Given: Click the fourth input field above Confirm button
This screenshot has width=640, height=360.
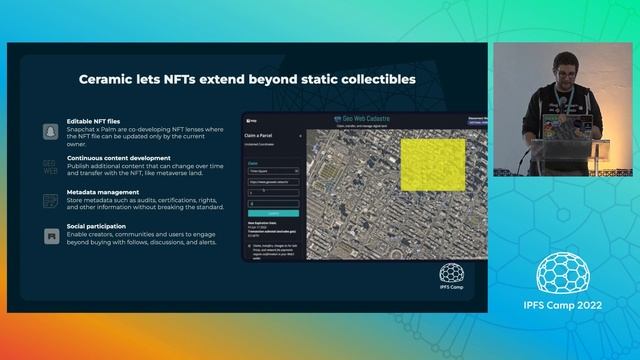Looking at the screenshot, I should coord(273,203).
